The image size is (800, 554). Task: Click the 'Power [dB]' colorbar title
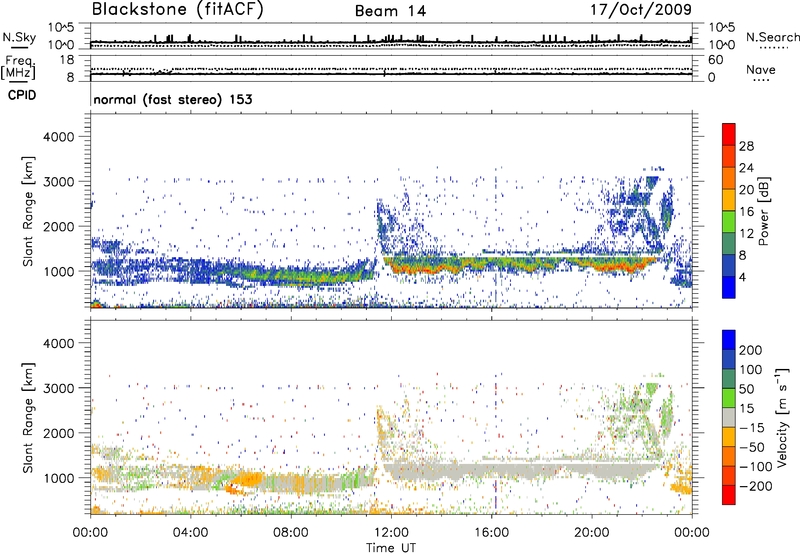(763, 211)
